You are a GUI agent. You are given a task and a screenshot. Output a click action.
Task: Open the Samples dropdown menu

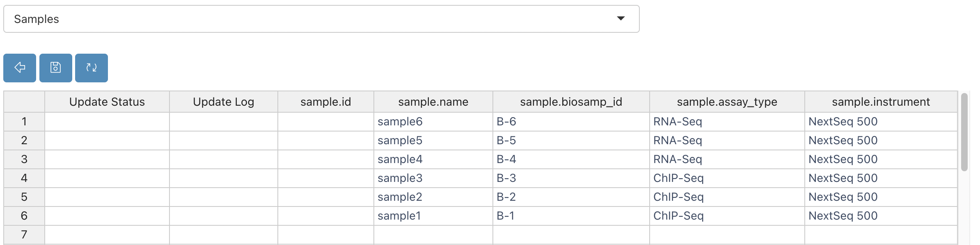point(321,19)
